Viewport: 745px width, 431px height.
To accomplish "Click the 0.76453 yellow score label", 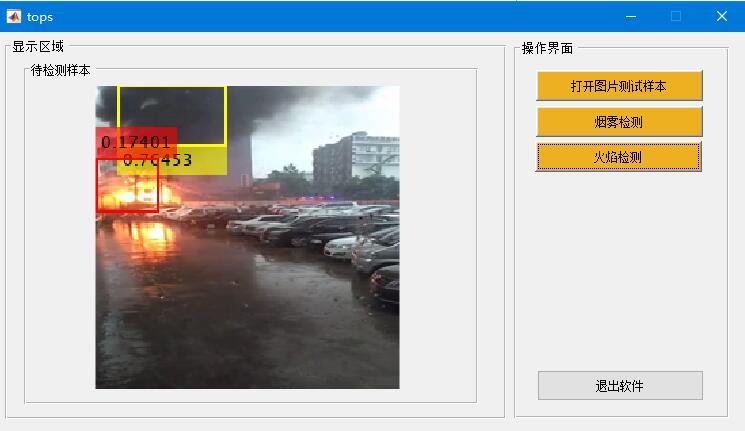I will [157, 160].
